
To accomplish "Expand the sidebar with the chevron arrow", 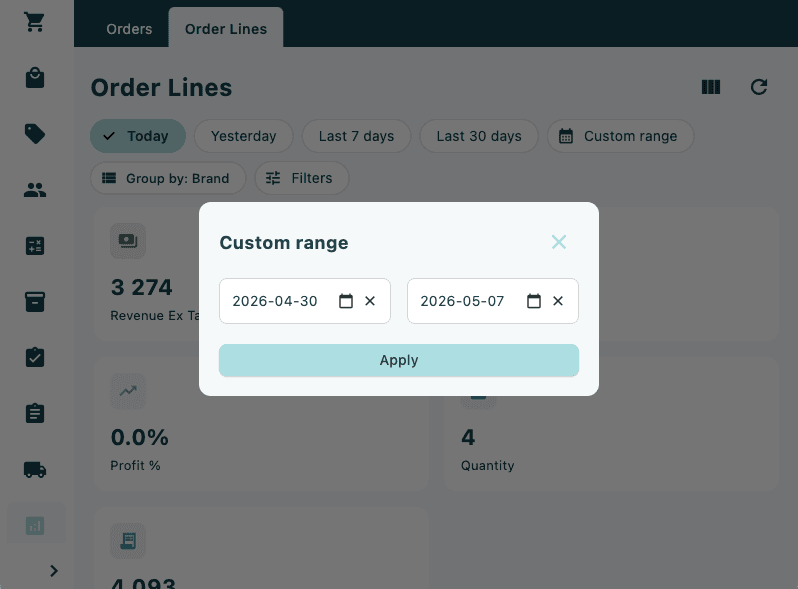I will click(x=54, y=571).
